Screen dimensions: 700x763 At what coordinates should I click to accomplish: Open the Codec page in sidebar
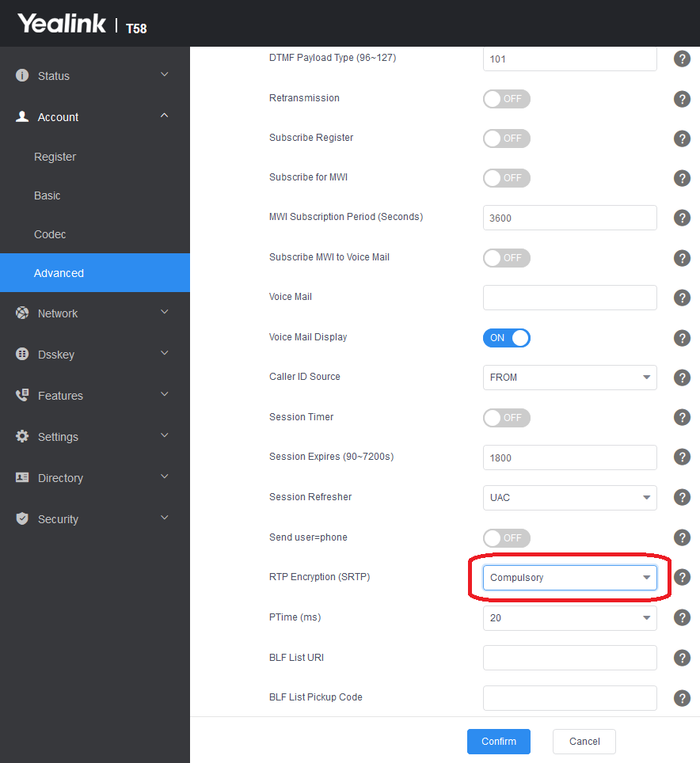[50, 234]
